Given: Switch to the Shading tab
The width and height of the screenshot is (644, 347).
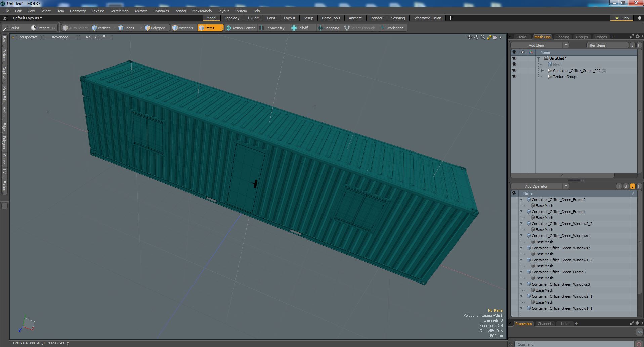Looking at the screenshot, I should [562, 37].
